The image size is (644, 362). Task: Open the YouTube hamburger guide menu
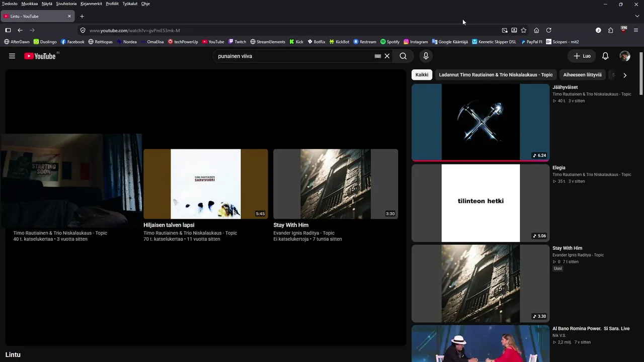pyautogui.click(x=12, y=56)
